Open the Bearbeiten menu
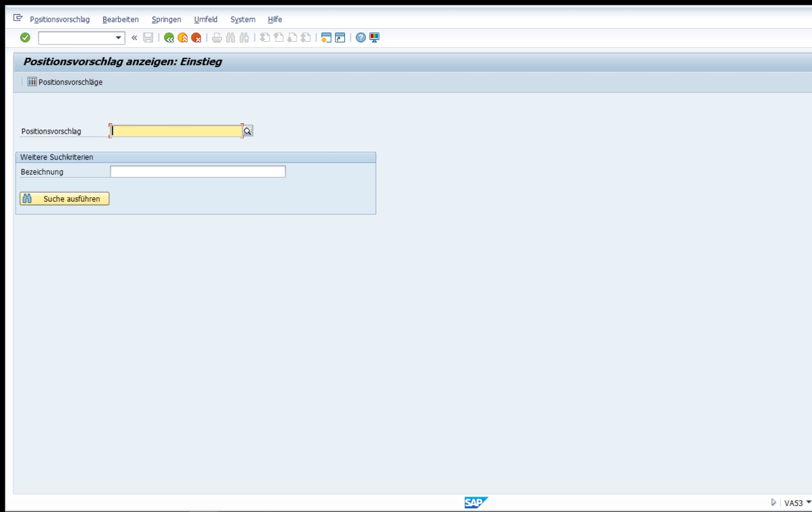 point(120,19)
